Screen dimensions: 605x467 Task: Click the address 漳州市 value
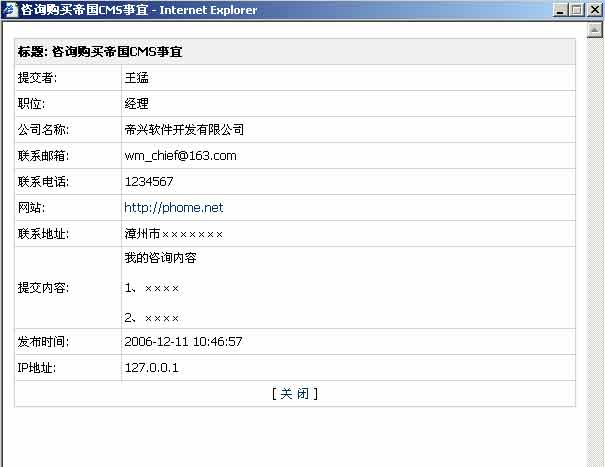pyautogui.click(x=173, y=234)
